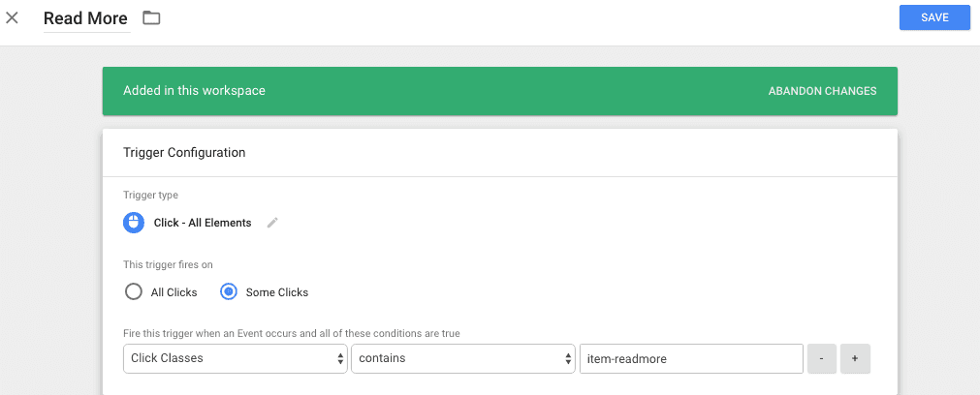The height and width of the screenshot is (395, 980).
Task: Close the trigger editor with the X icon
Action: 13,17
